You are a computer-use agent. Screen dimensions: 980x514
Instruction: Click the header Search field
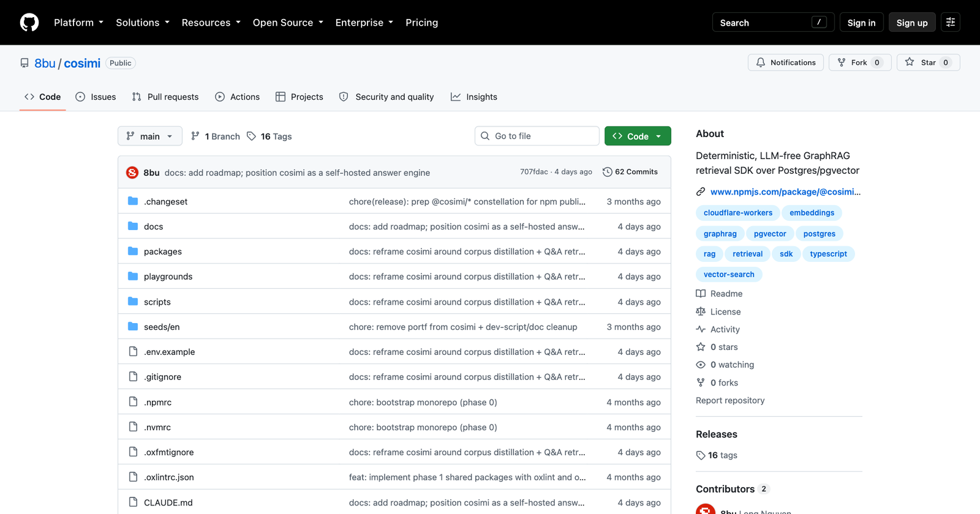[773, 23]
